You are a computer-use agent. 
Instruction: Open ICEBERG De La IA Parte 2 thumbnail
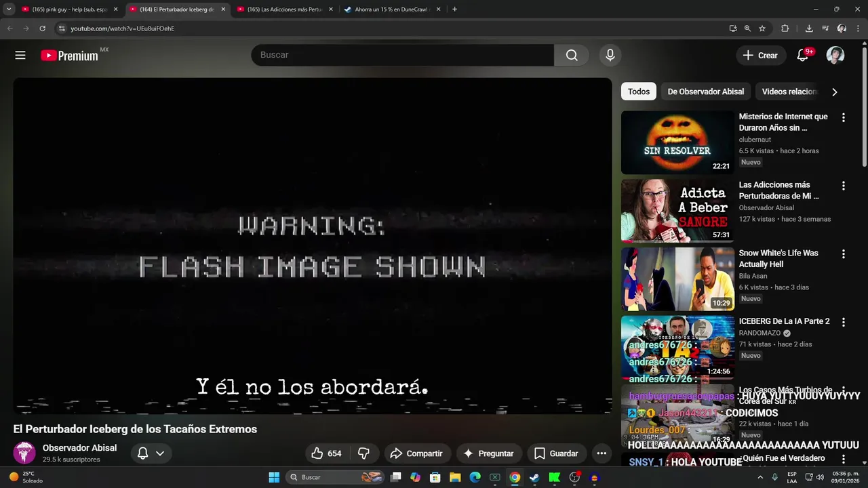[x=677, y=348]
